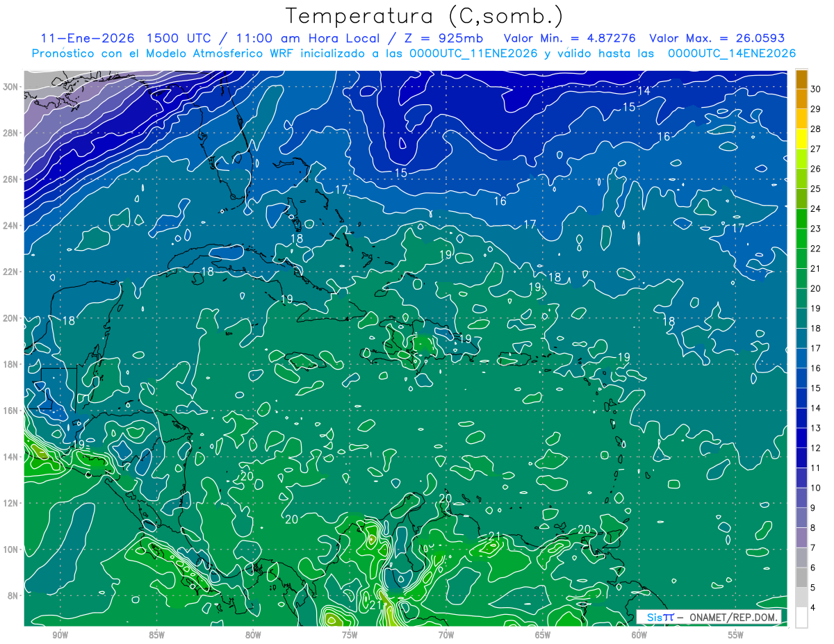Click the '10N' latitude axis label
834x644 pixels.
[x=12, y=550]
